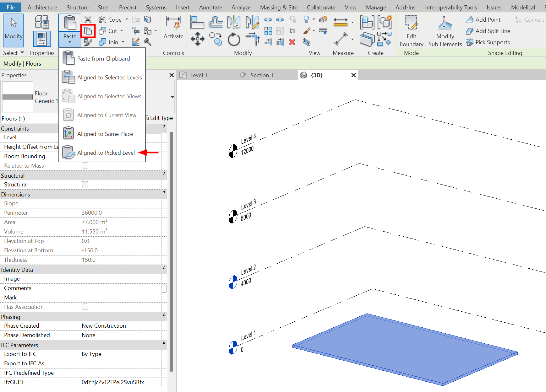Viewport: 546px width, 392px height.
Task: Choose Paste from Clipboard
Action: [102, 59]
